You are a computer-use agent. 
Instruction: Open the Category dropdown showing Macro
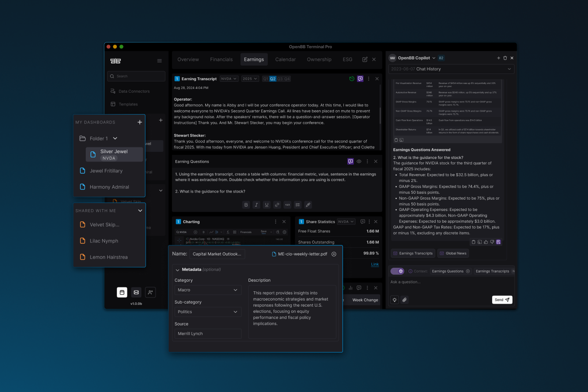coord(208,290)
